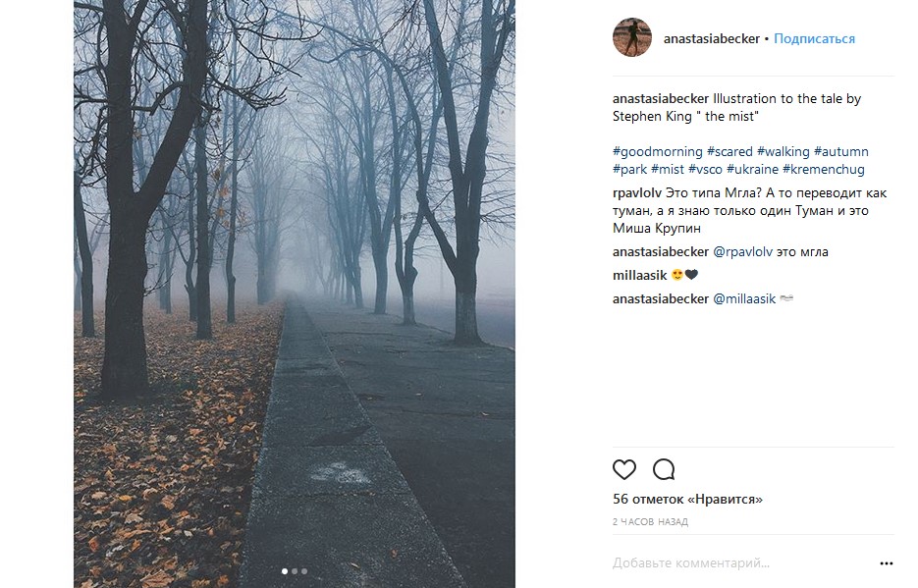Jump to the third carousel dot

[304, 570]
